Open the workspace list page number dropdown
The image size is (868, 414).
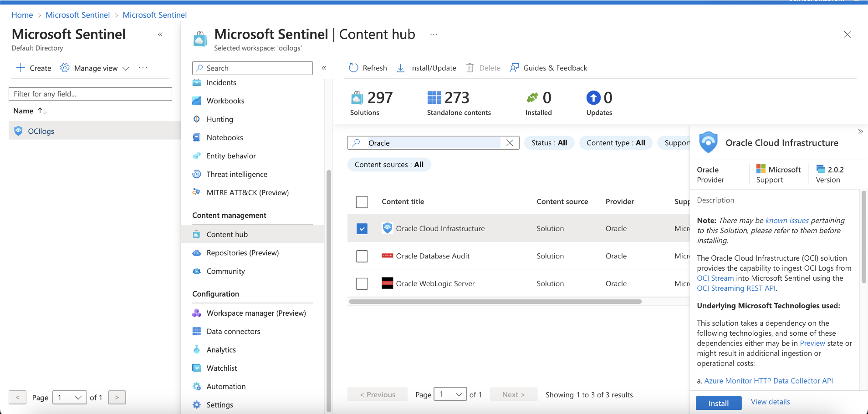[70, 398]
